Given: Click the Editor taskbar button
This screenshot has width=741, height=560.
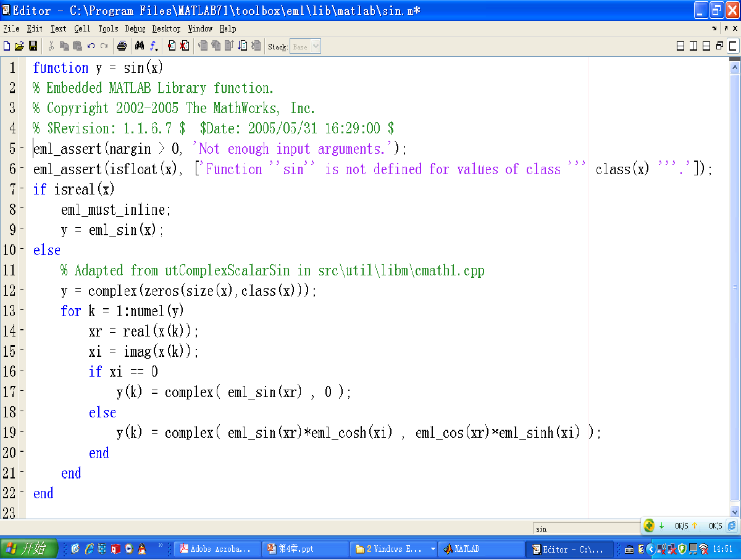Looking at the screenshot, I should pyautogui.click(x=570, y=549).
